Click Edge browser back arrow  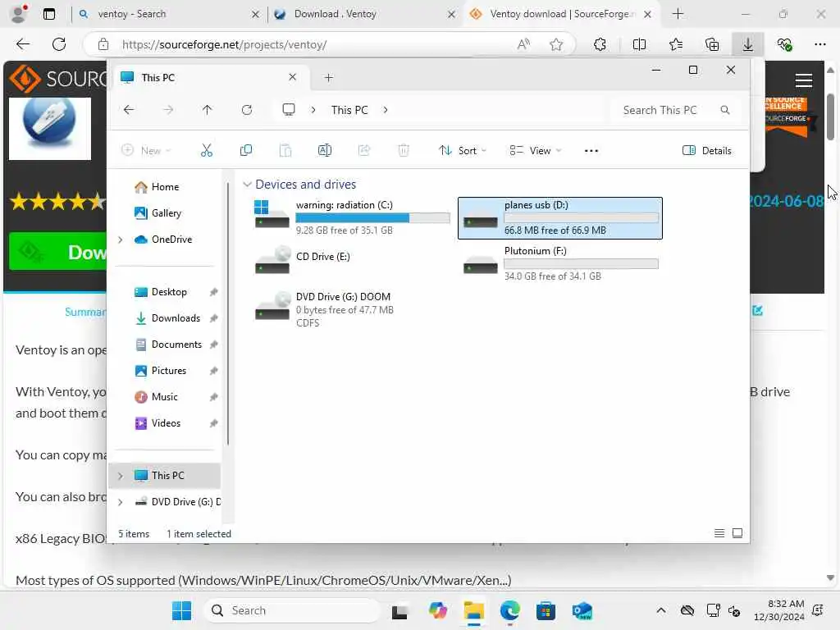[23, 44]
